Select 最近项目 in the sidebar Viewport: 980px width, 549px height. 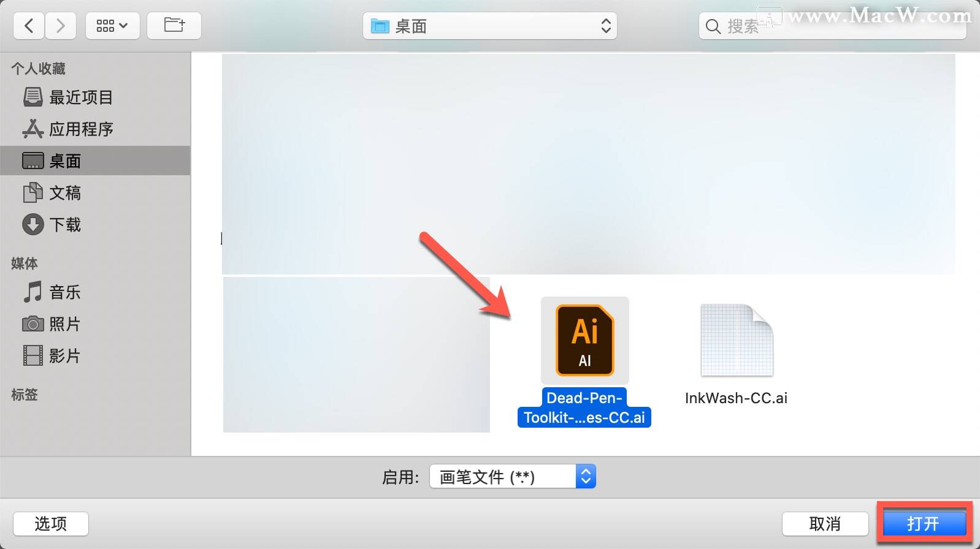pos(95,97)
